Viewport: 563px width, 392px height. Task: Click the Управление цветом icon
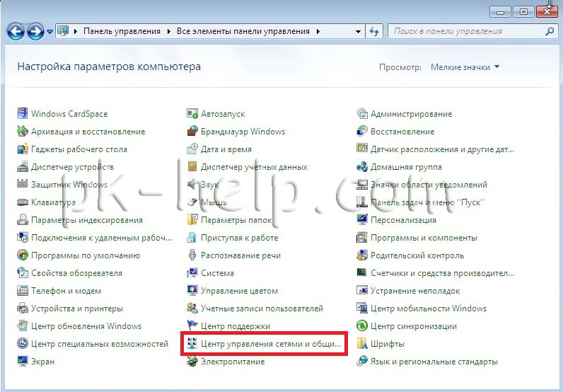[192, 290]
